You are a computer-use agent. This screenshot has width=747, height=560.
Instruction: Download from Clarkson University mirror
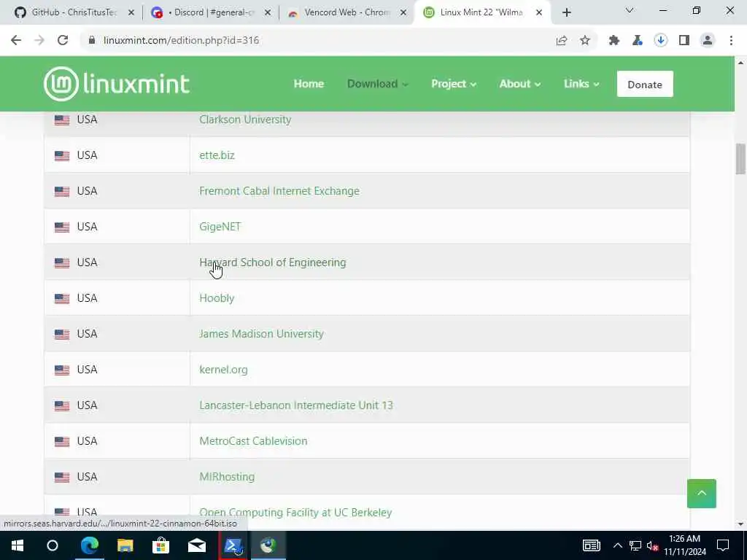245,120
